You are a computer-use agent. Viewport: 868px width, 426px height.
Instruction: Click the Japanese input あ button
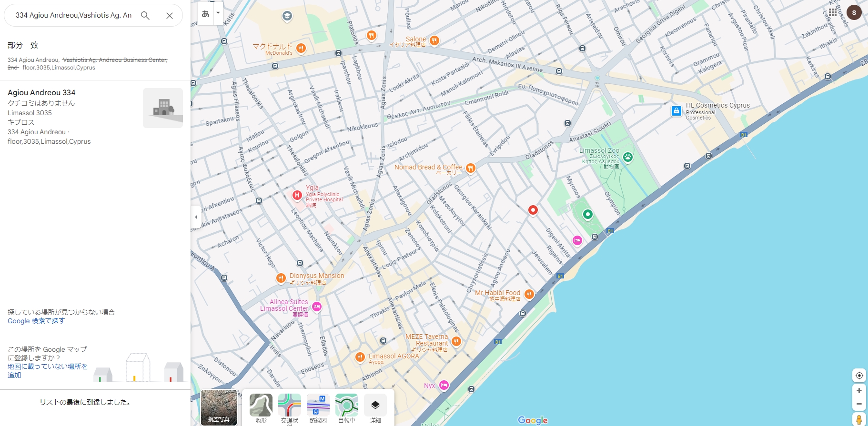(x=206, y=13)
